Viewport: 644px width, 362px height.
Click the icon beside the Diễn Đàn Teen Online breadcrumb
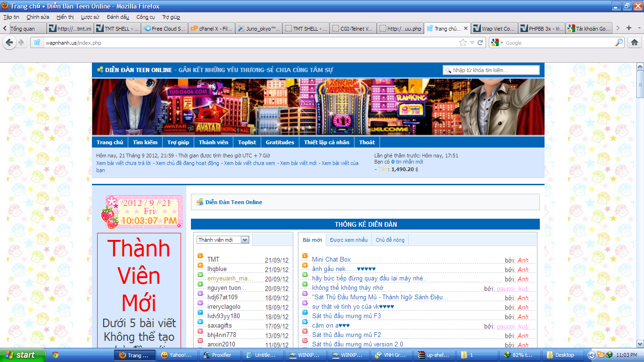(200, 202)
